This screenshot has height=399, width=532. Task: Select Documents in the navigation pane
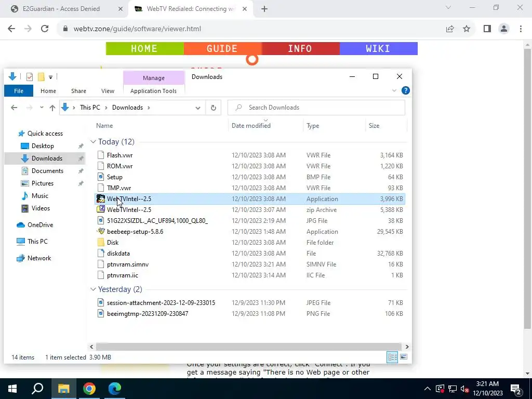click(x=47, y=171)
